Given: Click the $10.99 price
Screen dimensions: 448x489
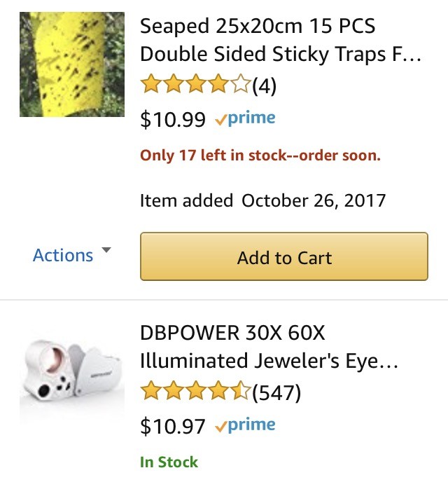Looking at the screenshot, I should [x=173, y=119].
